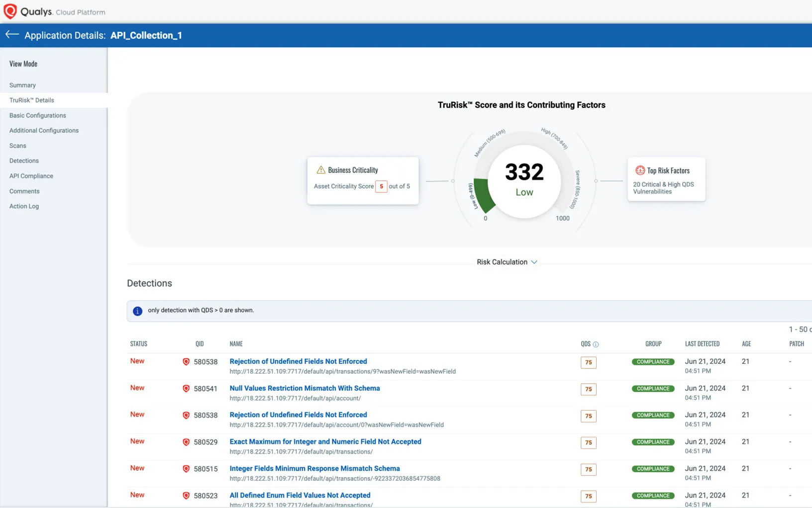This screenshot has width=812, height=508.
Task: Switch to API Compliance view
Action: (x=31, y=176)
